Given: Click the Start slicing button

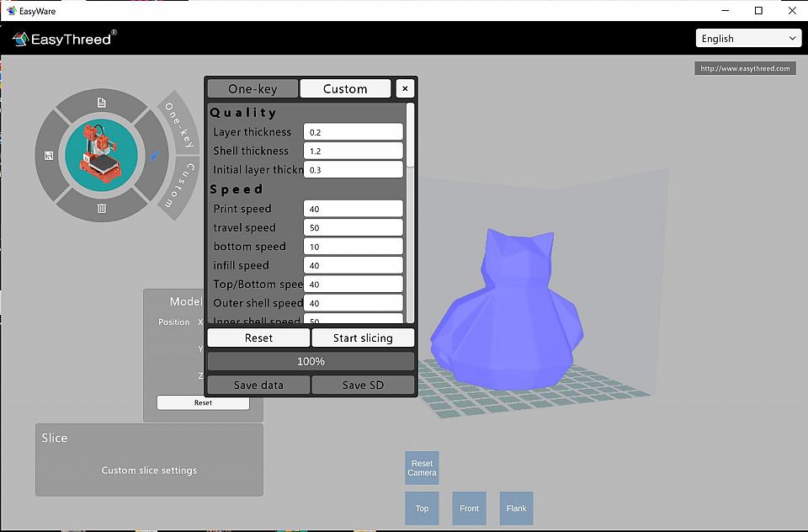Looking at the screenshot, I should (363, 338).
